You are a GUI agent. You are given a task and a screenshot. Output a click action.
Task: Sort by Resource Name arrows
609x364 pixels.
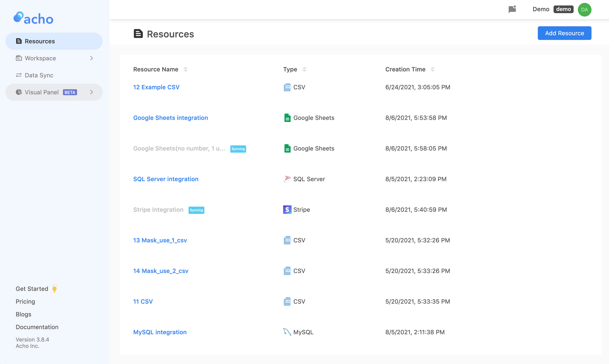pyautogui.click(x=185, y=69)
